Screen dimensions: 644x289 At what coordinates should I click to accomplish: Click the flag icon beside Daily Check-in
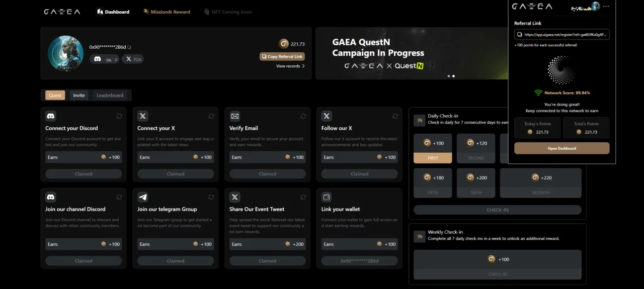pos(419,120)
